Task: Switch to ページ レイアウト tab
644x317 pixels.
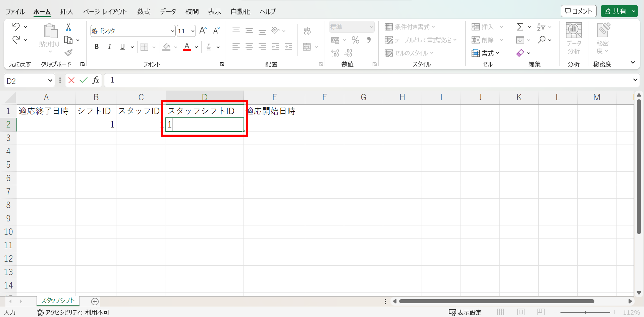Action: tap(105, 11)
